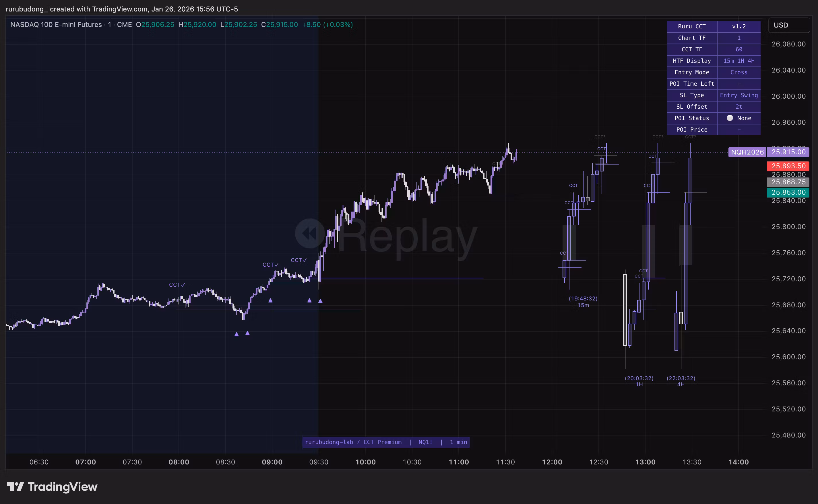This screenshot has height=504, width=818.
Task: Click the rightmost purple triangle marker
Action: [320, 301]
